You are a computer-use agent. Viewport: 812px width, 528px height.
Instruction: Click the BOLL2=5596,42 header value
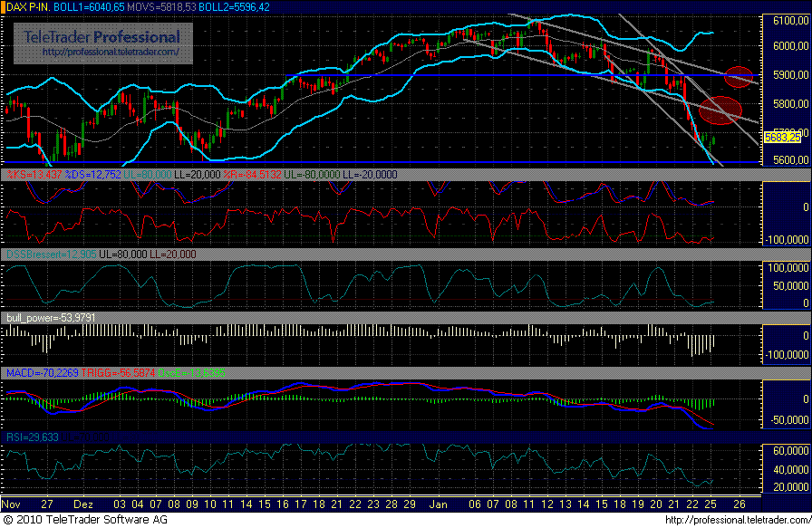(x=235, y=7)
